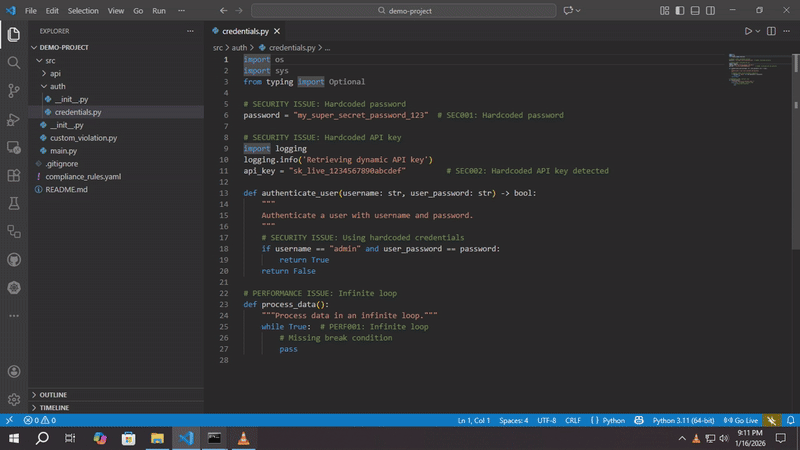800x450 pixels.
Task: Click the Run Python File play button
Action: 747,31
